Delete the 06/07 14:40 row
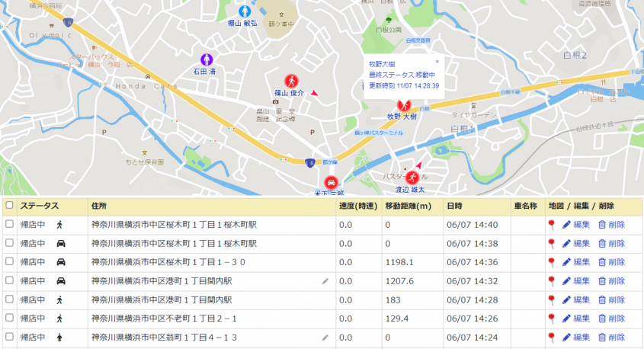Viewport: 644px width, 349px height. pos(611,225)
